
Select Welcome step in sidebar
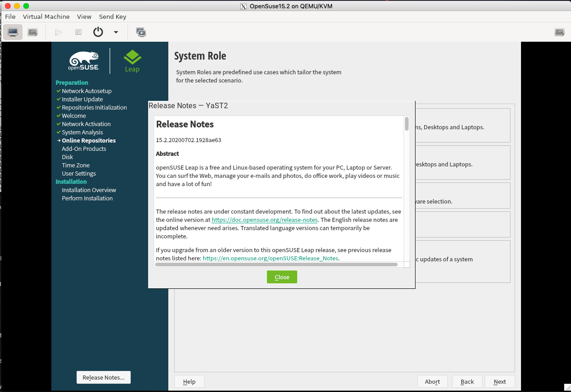(x=74, y=116)
